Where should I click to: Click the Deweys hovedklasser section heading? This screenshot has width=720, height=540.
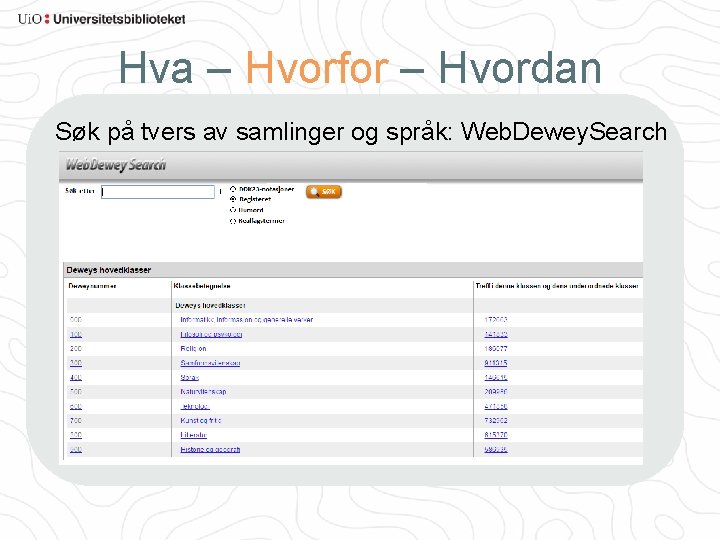[x=109, y=270]
